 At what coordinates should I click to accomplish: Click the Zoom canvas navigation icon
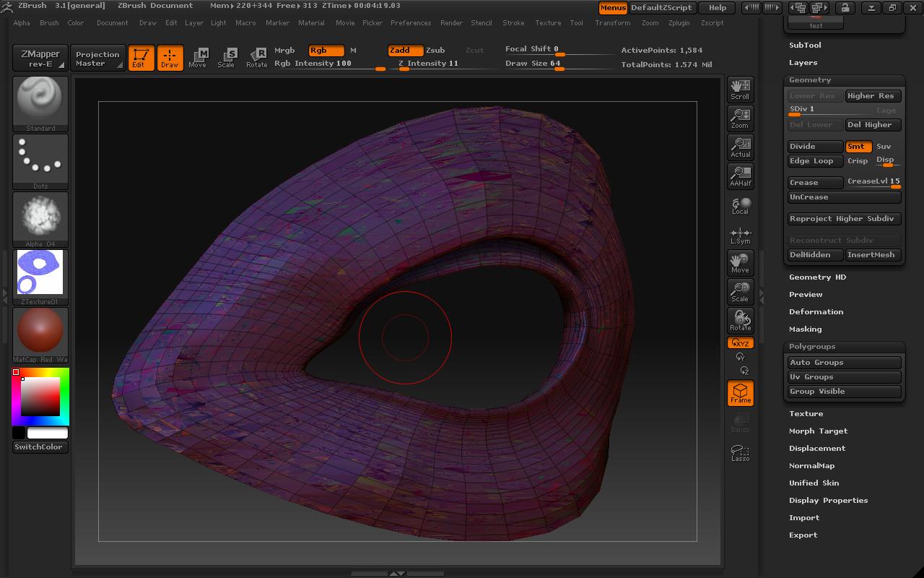click(740, 118)
